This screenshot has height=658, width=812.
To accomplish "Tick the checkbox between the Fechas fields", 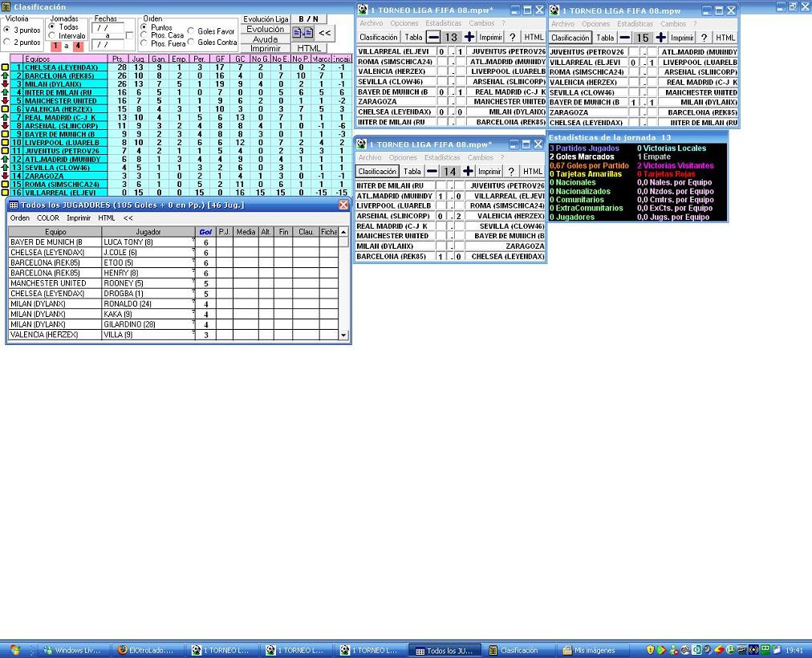I will click(x=129, y=36).
